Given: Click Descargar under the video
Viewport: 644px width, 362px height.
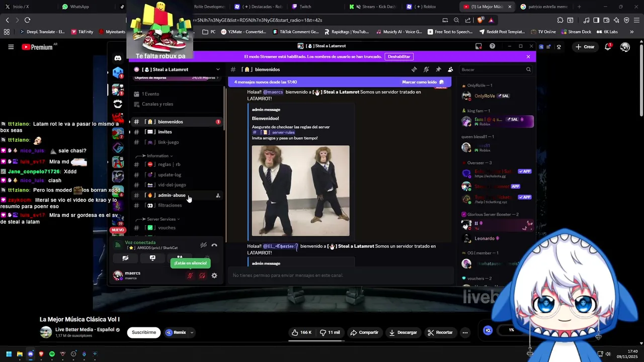Looking at the screenshot, I should tap(403, 332).
